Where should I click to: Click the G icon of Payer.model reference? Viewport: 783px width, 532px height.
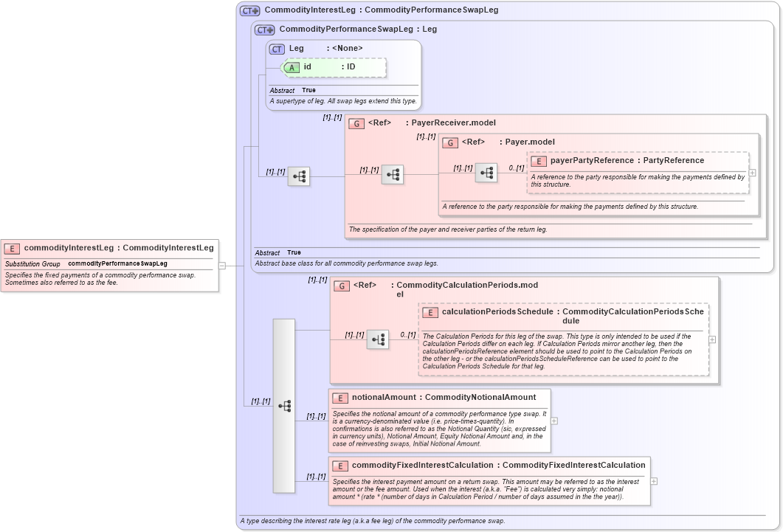coord(449,142)
